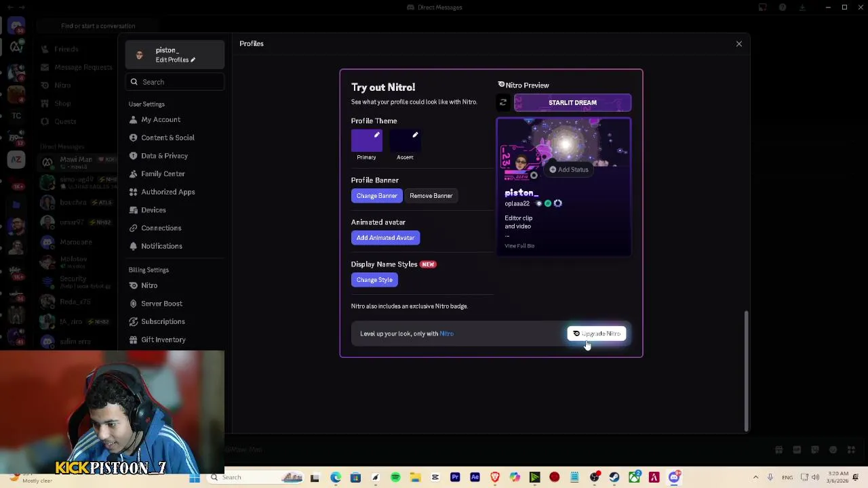Open Notifications settings with bell icon
This screenshot has height=488, width=868.
click(174, 246)
